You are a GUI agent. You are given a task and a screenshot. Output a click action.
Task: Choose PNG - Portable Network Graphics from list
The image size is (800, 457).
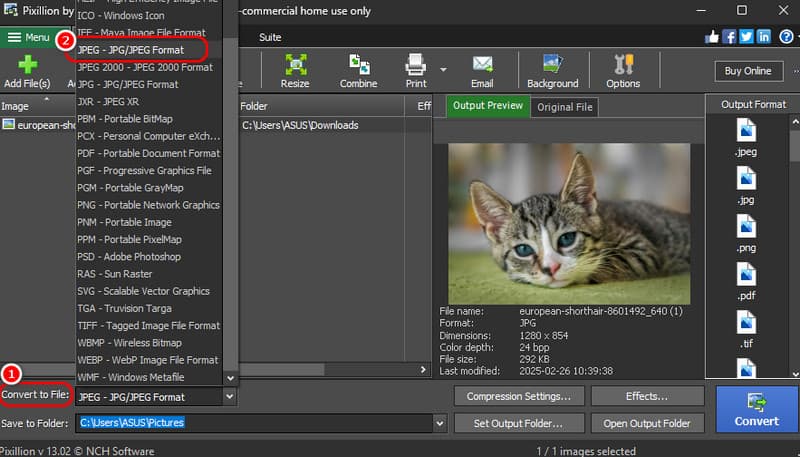(x=148, y=205)
